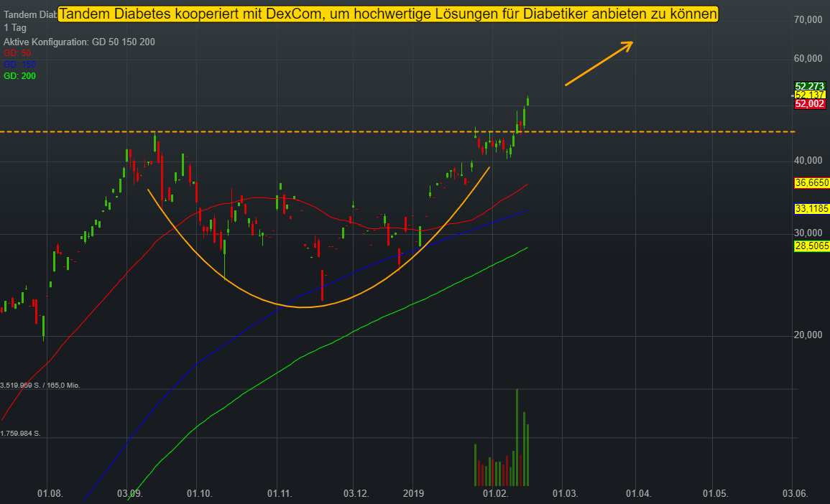830x504 pixels.
Task: Click the '1.759.984 S.' volume label
Action: (20, 434)
